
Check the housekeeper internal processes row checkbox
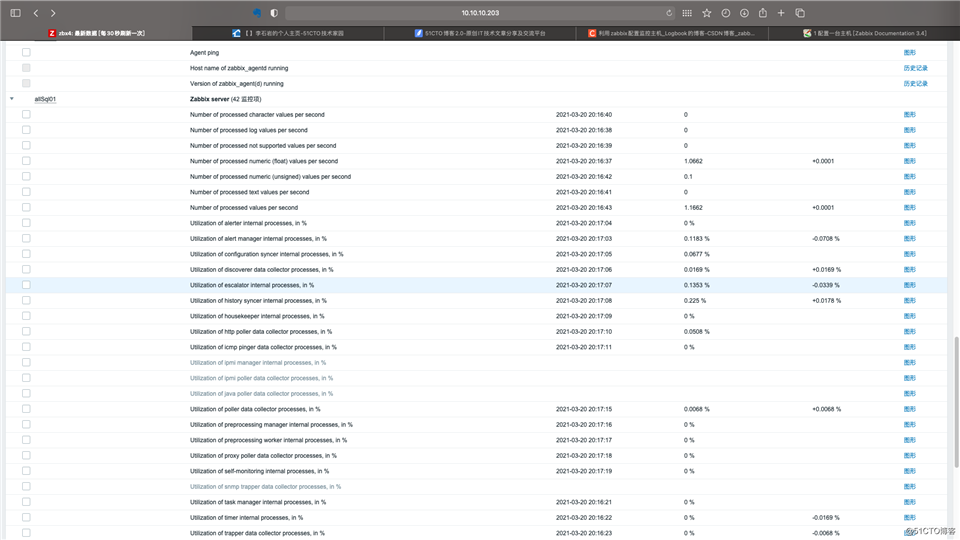26,316
